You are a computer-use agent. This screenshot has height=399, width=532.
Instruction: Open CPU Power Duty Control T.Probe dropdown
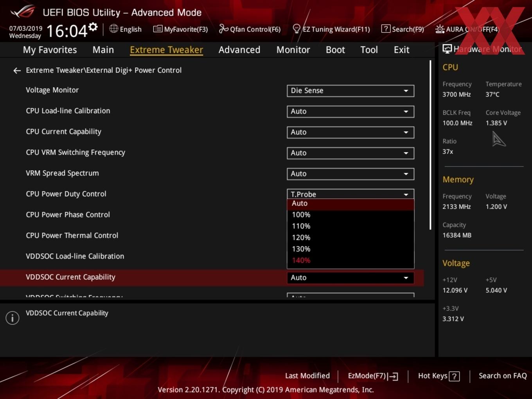tap(350, 194)
